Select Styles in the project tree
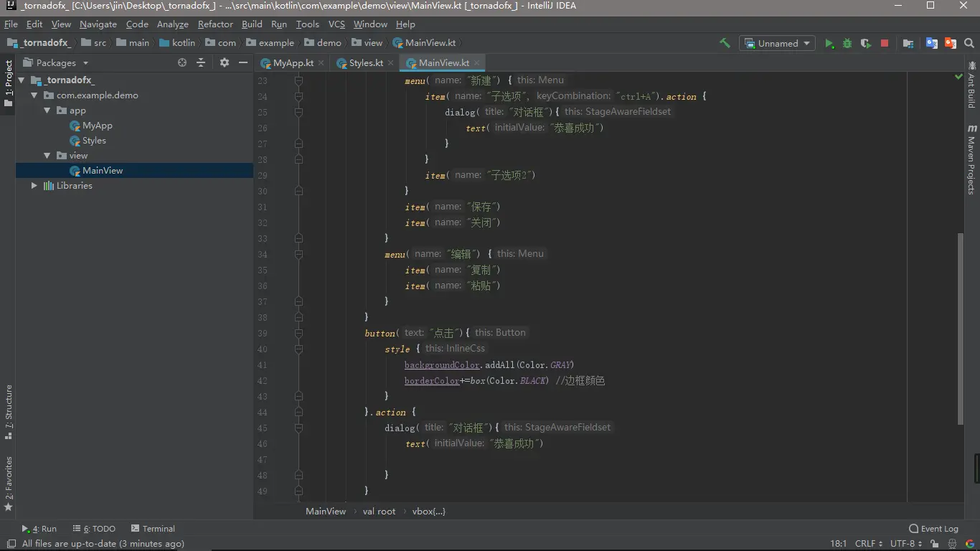This screenshot has height=551, width=980. click(x=94, y=141)
